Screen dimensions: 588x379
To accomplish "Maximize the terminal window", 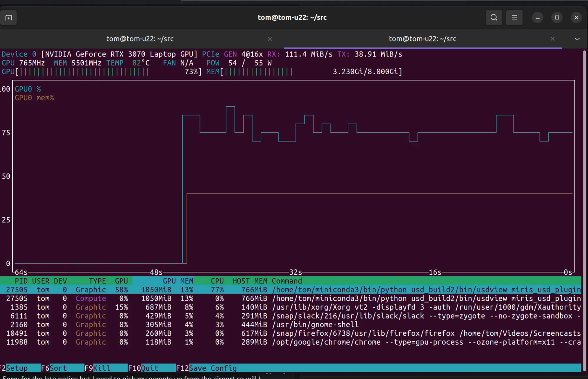I will pos(557,18).
